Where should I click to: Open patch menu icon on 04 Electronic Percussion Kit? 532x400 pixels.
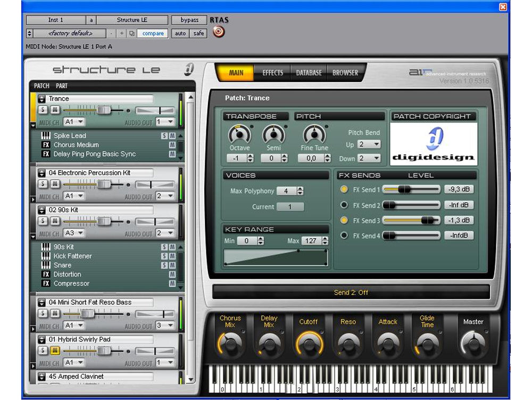[x=41, y=173]
